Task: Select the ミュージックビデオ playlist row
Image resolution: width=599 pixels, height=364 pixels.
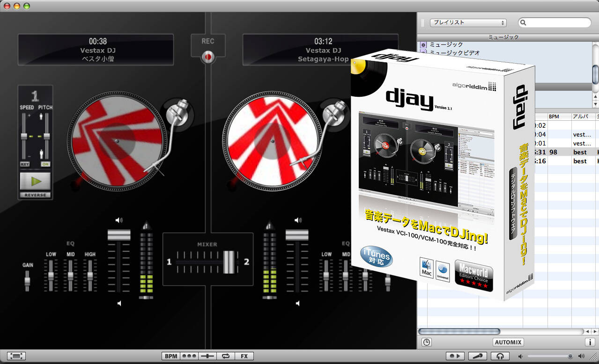Action: tap(503, 53)
